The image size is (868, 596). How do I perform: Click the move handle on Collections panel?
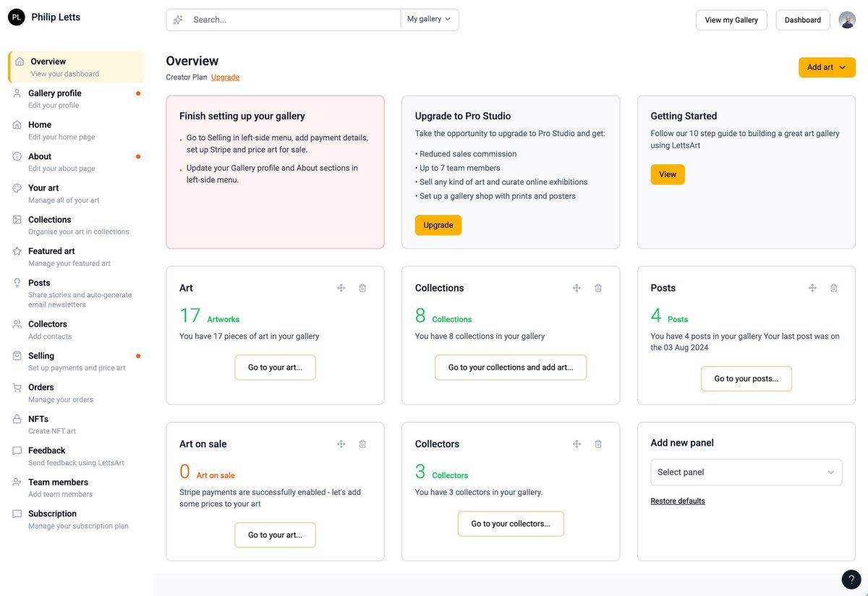coord(577,288)
